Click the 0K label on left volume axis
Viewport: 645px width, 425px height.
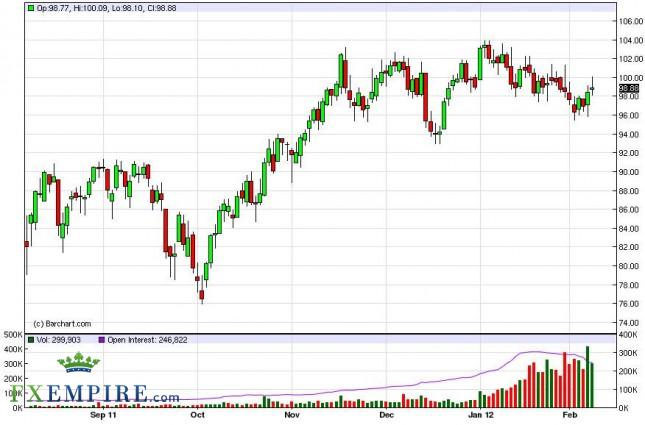(x=18, y=408)
